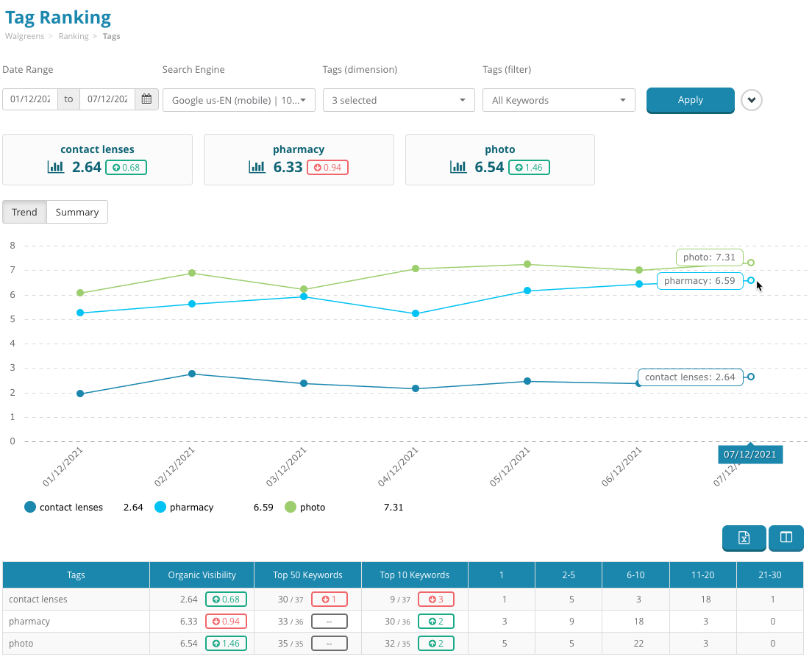Click bar chart icon in photo card
812x665 pixels.
click(458, 167)
